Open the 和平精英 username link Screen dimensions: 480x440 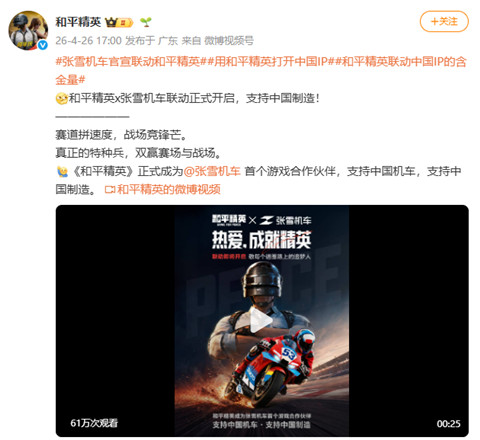[78, 22]
